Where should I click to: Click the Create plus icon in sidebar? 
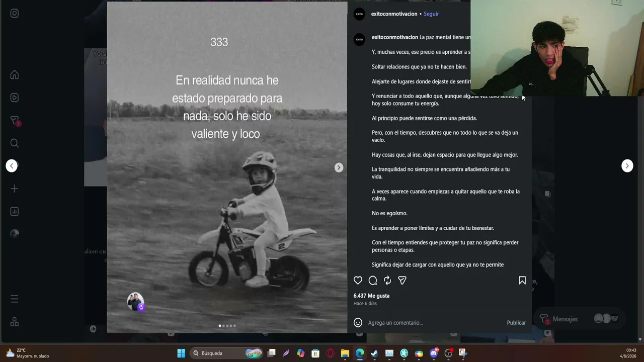[x=15, y=189]
